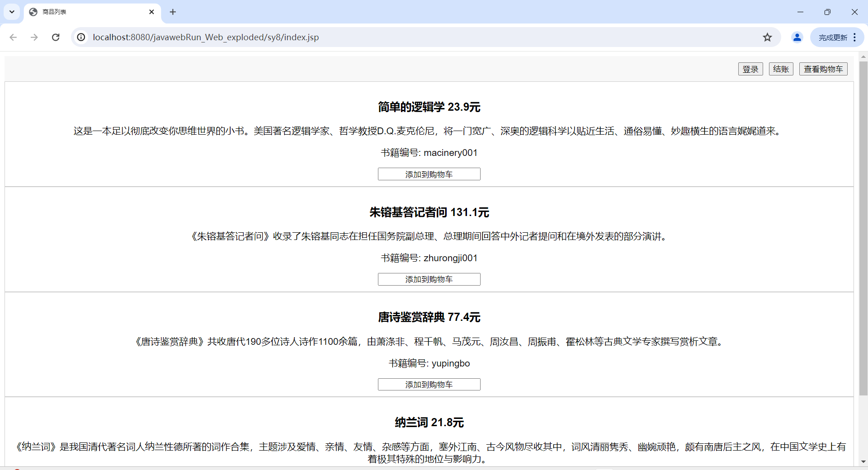Open the Chrome three-dot menu
Viewport: 868px width, 470px height.
pyautogui.click(x=854, y=37)
